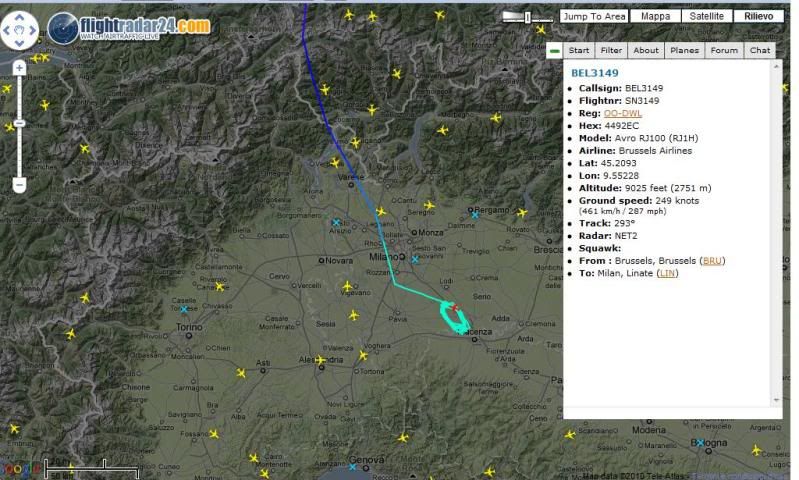This screenshot has height=480, width=799.
Task: Select the plane icon over Alessandria
Action: click(320, 360)
